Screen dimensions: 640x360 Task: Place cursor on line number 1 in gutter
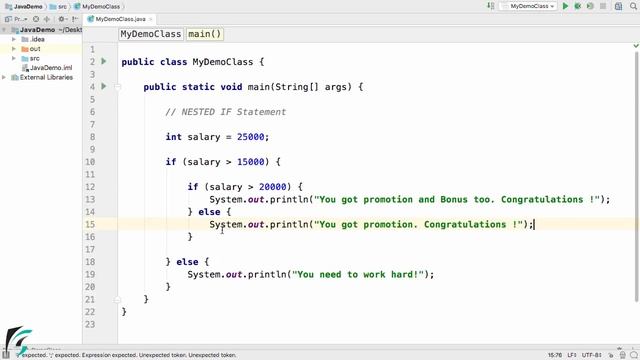(92, 49)
